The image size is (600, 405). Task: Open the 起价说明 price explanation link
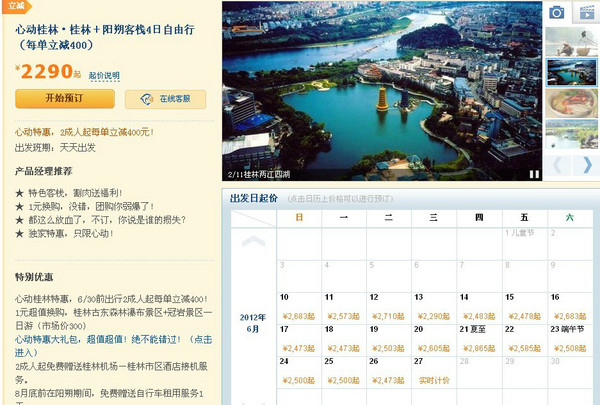coord(104,75)
